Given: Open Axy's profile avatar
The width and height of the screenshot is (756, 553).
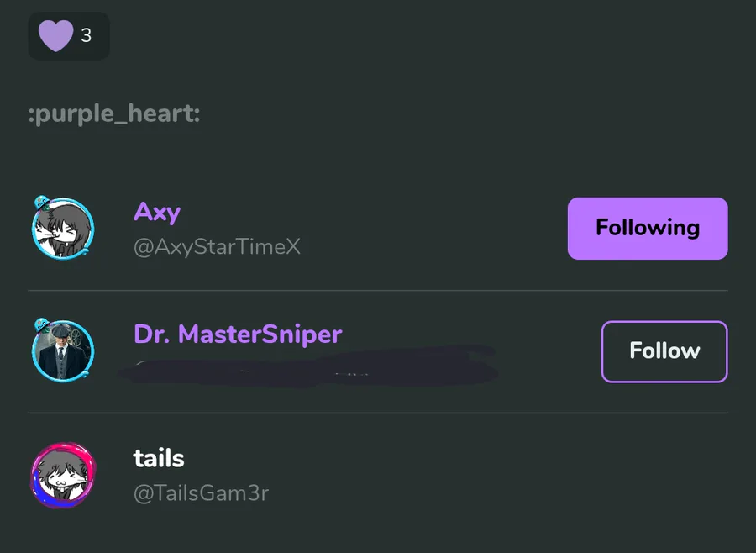Looking at the screenshot, I should click(x=64, y=230).
